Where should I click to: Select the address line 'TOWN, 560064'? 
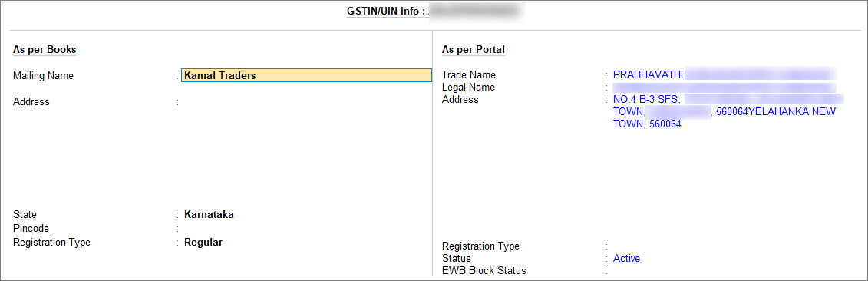pos(646,124)
